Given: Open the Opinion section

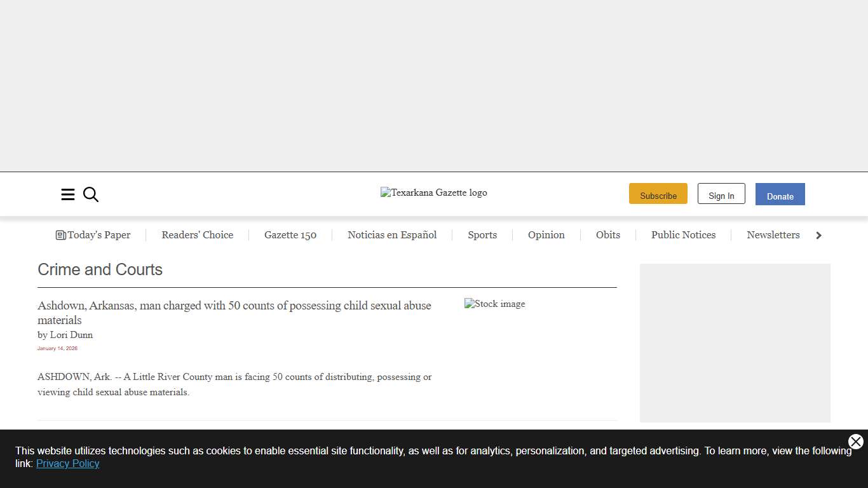Looking at the screenshot, I should pyautogui.click(x=546, y=235).
